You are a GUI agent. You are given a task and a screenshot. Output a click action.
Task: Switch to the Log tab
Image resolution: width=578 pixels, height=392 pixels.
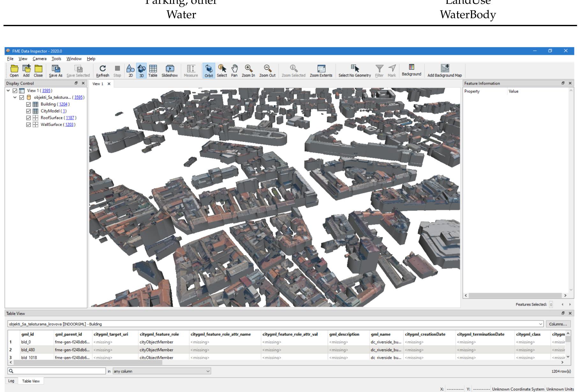11,381
